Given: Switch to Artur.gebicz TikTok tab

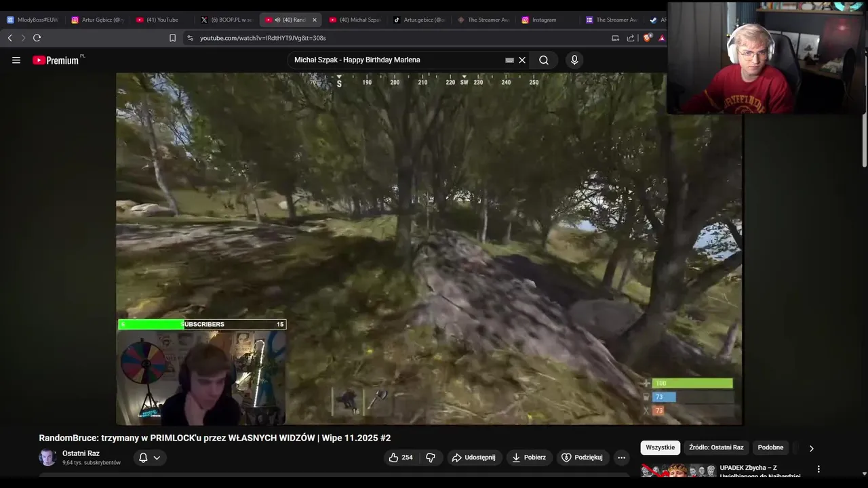Looking at the screenshot, I should tap(419, 20).
